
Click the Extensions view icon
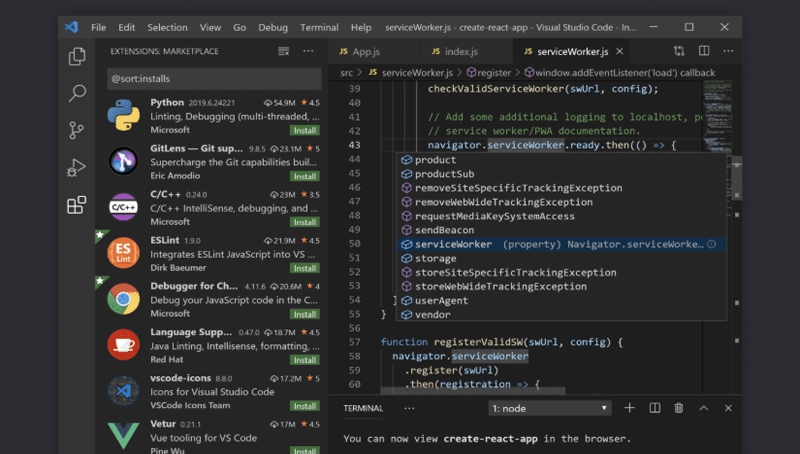point(77,205)
